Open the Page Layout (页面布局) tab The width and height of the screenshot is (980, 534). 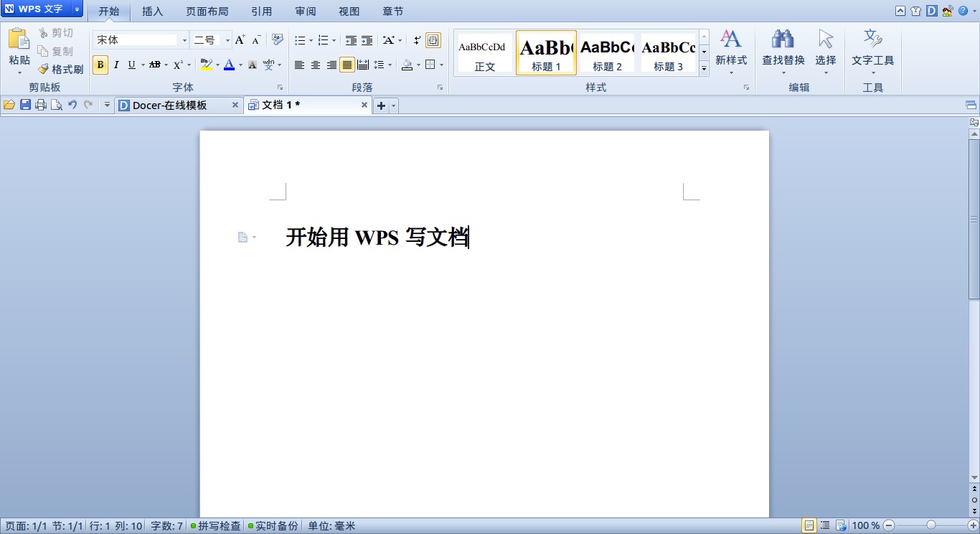tap(207, 11)
